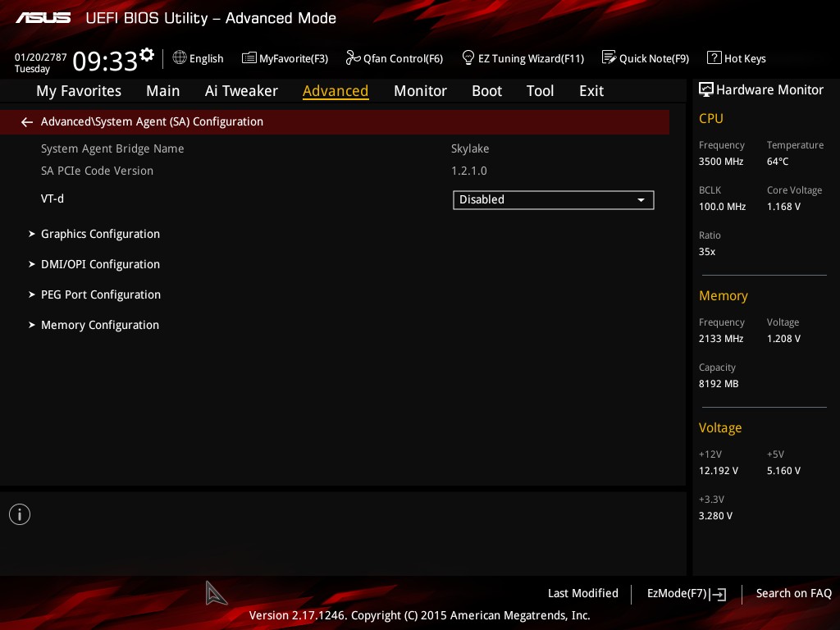Select the Exit tab
This screenshot has width=840, height=630.
pos(591,91)
